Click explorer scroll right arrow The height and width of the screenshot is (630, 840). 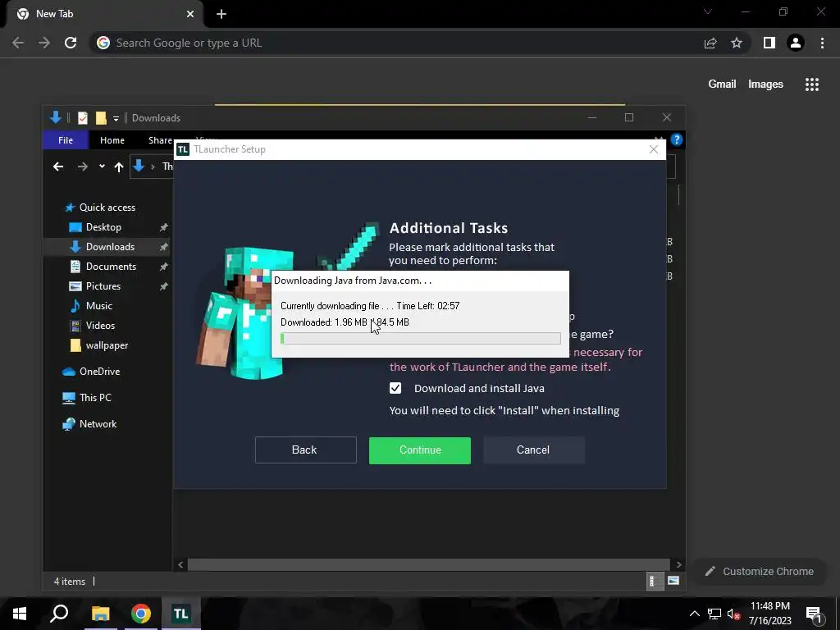tap(678, 564)
